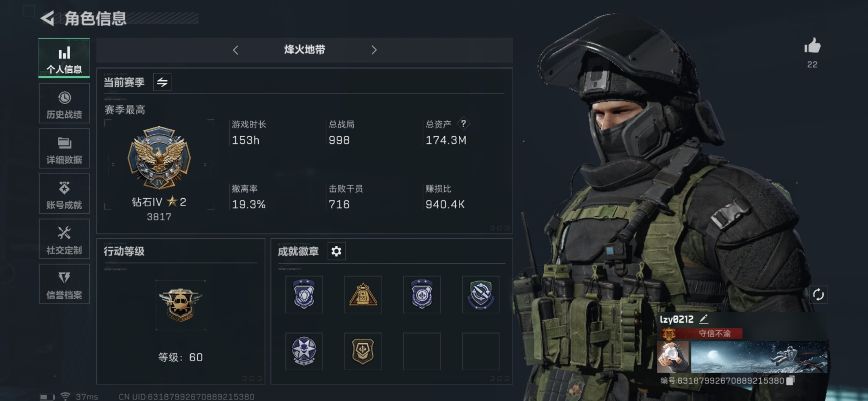The image size is (868, 401).
Task: Show the 总资产 question mark help
Action: click(463, 124)
